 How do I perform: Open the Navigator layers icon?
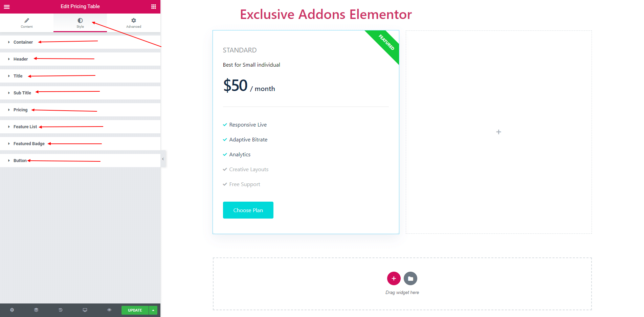point(36,310)
